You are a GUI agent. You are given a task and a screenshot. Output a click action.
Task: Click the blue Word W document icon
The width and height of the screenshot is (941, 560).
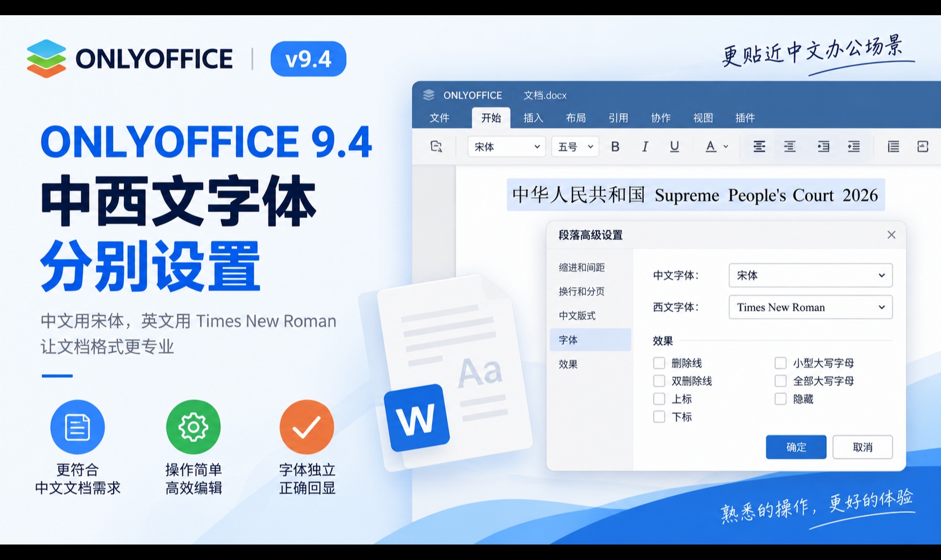tap(416, 418)
